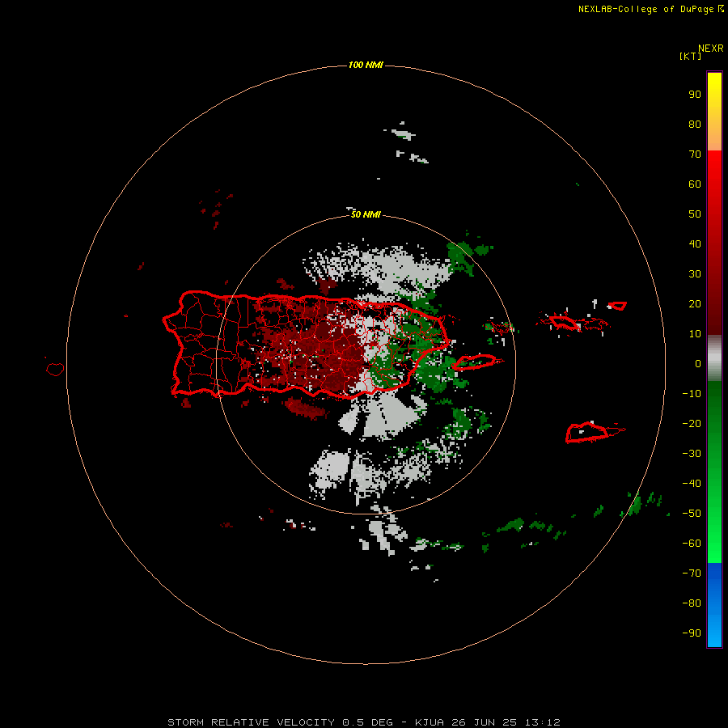This screenshot has width=728, height=728.
Task: Click the 40 value on the velocity scale
Action: pos(695,243)
